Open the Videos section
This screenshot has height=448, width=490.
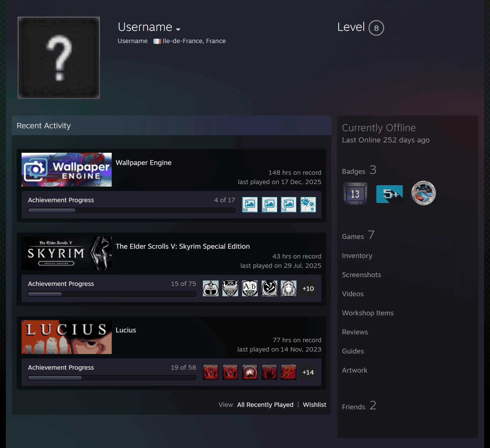point(353,294)
